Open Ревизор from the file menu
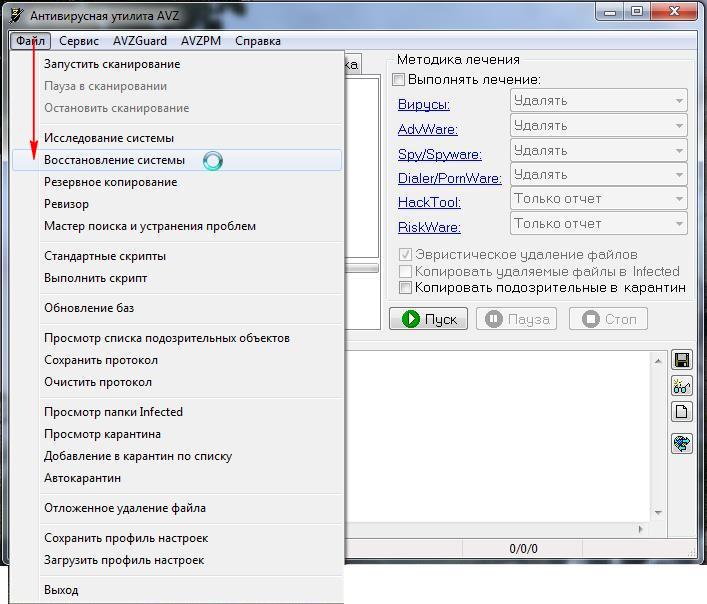This screenshot has width=707, height=604. click(177, 204)
